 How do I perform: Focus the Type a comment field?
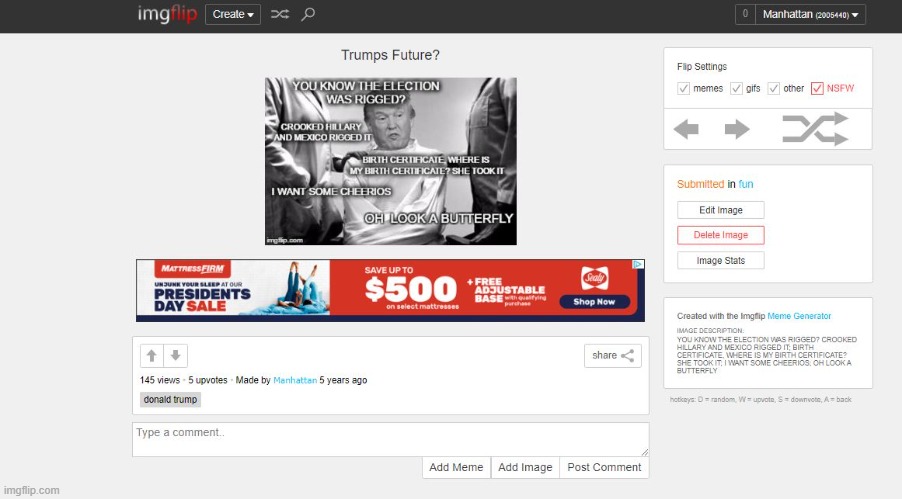391,440
